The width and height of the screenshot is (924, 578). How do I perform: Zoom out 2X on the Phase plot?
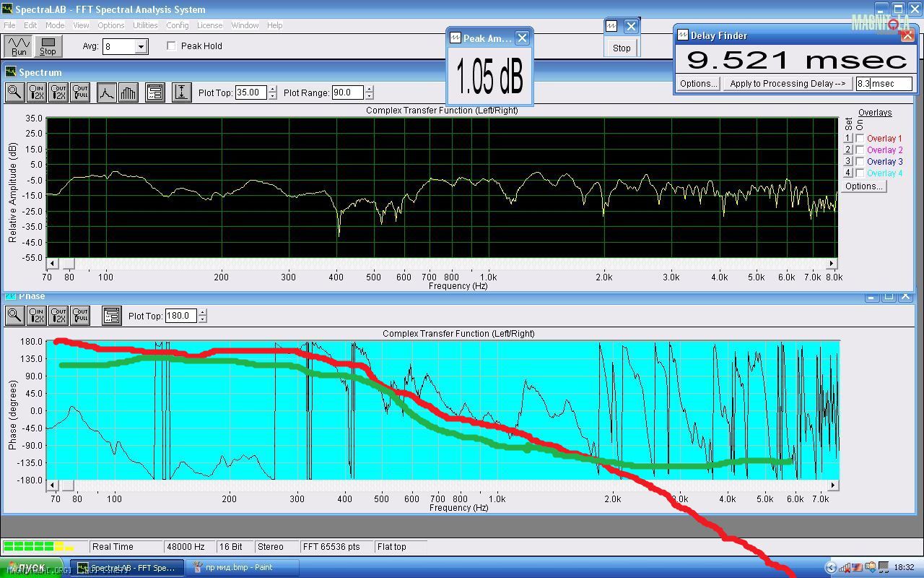click(x=58, y=316)
